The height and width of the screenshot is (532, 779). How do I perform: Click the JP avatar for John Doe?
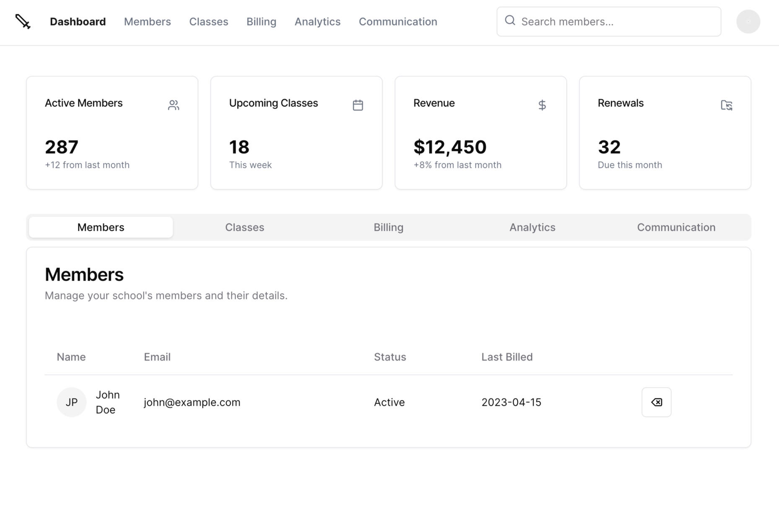(x=72, y=402)
